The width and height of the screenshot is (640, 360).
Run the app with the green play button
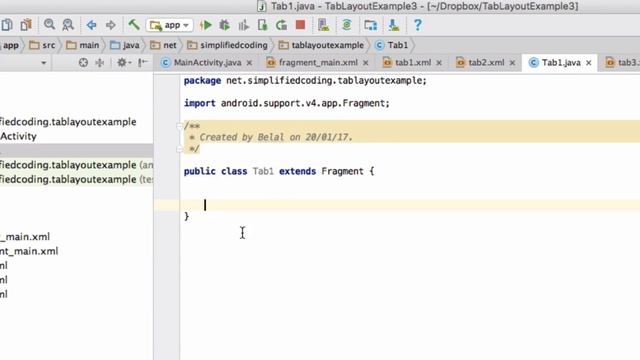(x=206, y=25)
